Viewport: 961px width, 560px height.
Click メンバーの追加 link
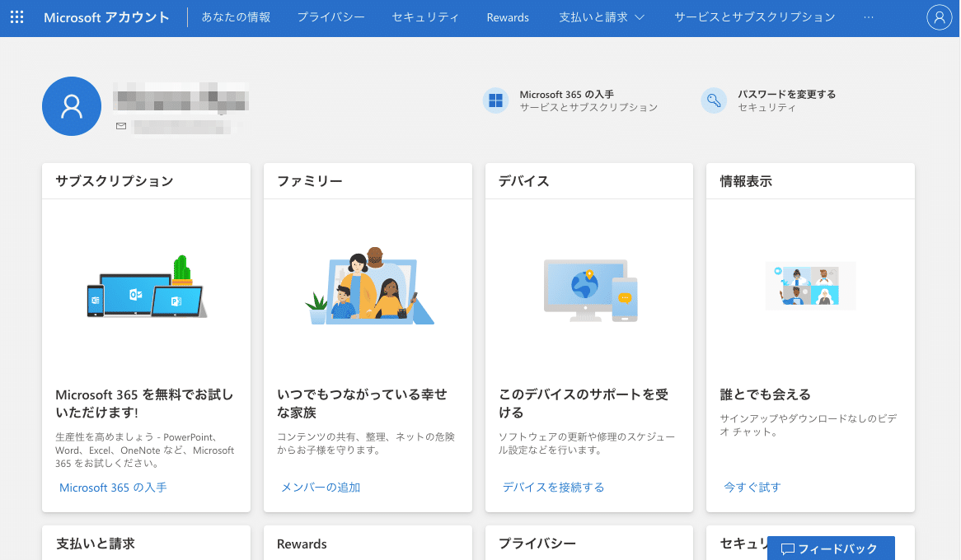[321, 488]
